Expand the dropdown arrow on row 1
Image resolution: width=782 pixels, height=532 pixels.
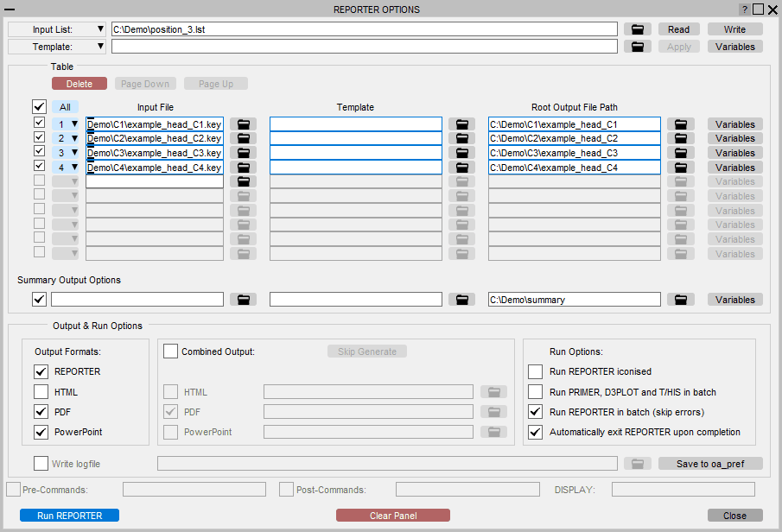tap(75, 123)
